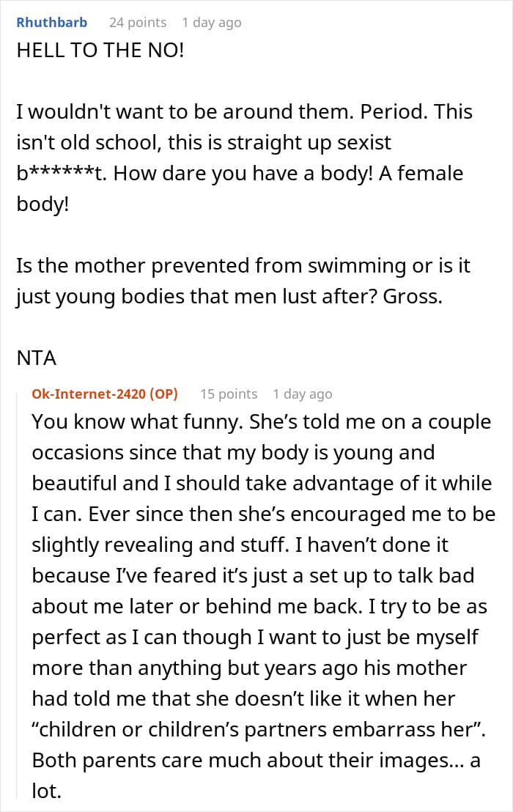Open Ok-Internet-2420 (OP) profile
The height and width of the screenshot is (812, 513).
(105, 394)
